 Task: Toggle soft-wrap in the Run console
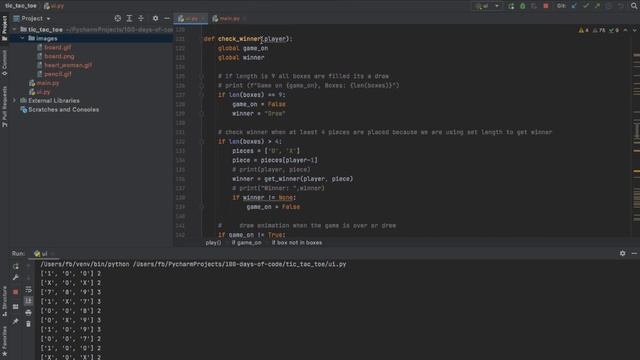click(28, 289)
